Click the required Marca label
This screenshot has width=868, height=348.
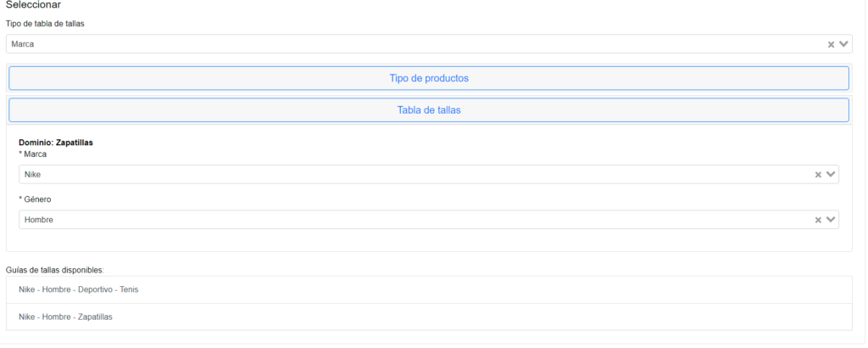coord(33,154)
